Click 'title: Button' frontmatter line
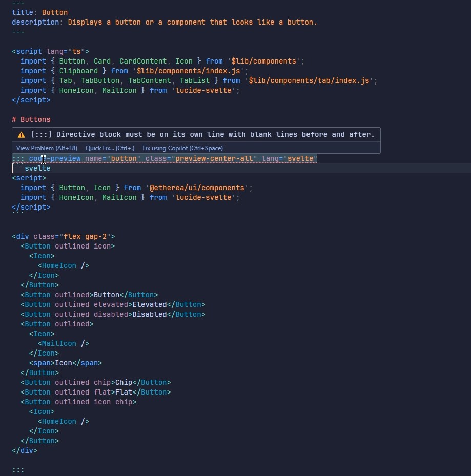 40,12
